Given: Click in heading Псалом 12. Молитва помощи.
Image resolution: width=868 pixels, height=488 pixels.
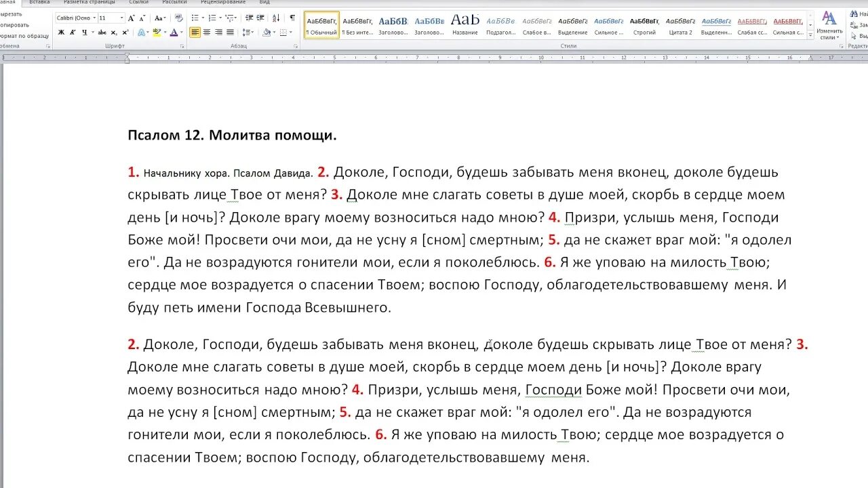Looking at the screenshot, I should click(x=232, y=135).
